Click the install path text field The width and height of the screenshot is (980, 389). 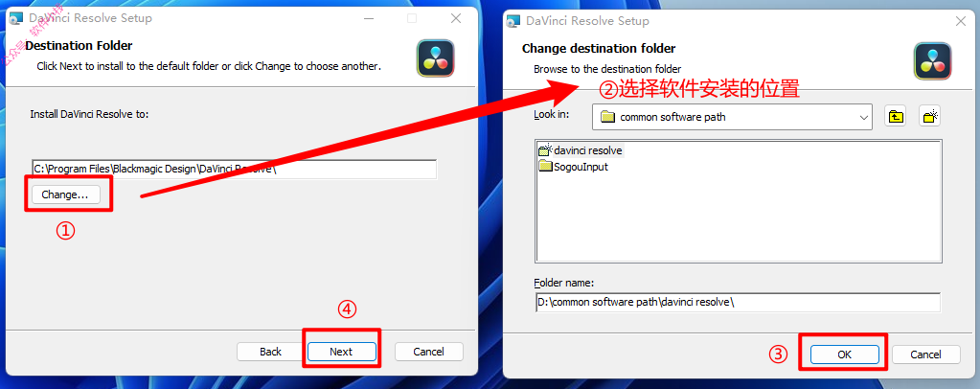[x=235, y=169]
